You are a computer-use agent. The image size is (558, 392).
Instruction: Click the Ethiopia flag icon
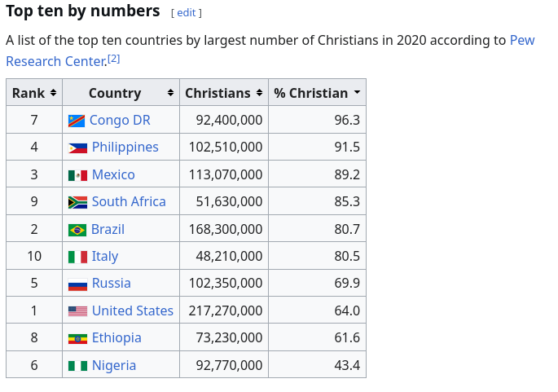[x=77, y=338]
